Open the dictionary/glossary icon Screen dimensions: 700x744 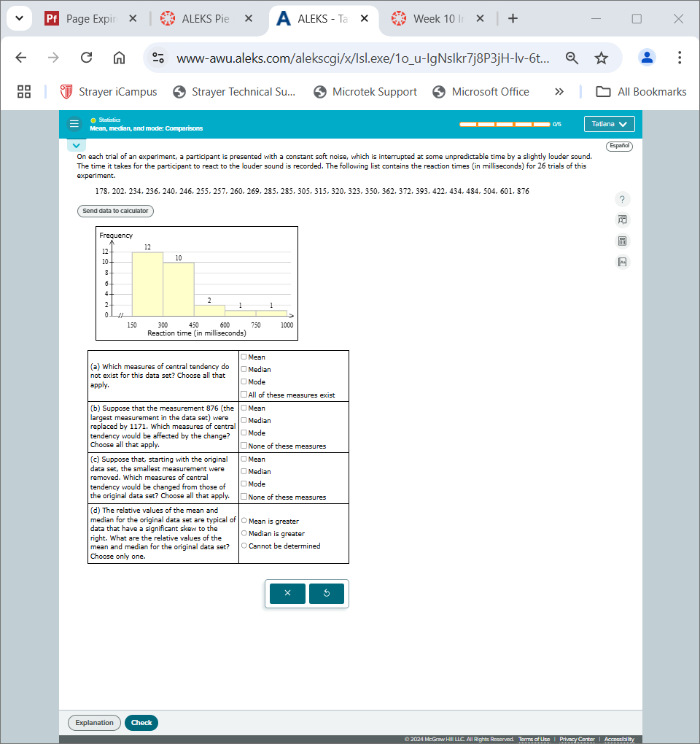[x=622, y=261]
